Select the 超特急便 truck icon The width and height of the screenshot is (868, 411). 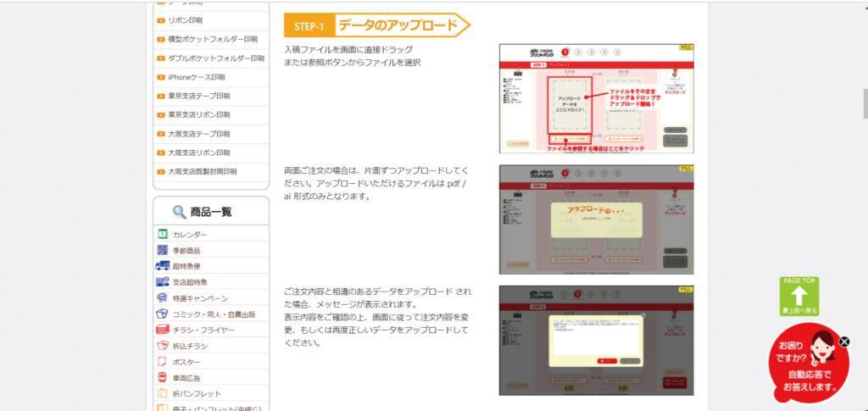(163, 266)
